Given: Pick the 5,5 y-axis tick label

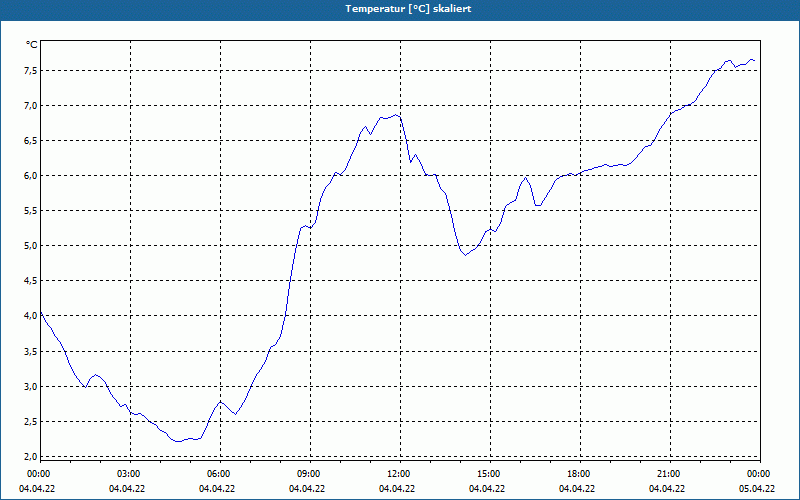Looking at the screenshot, I should click(31, 211).
